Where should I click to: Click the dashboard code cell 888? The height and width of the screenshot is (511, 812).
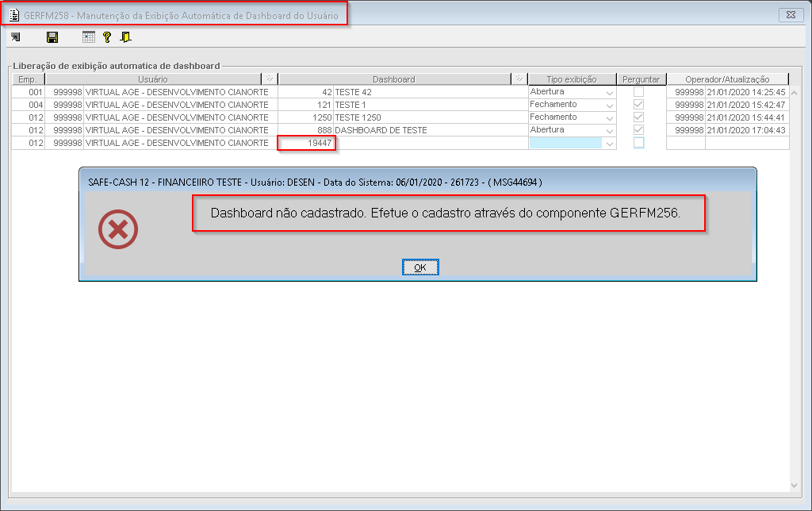coord(306,130)
